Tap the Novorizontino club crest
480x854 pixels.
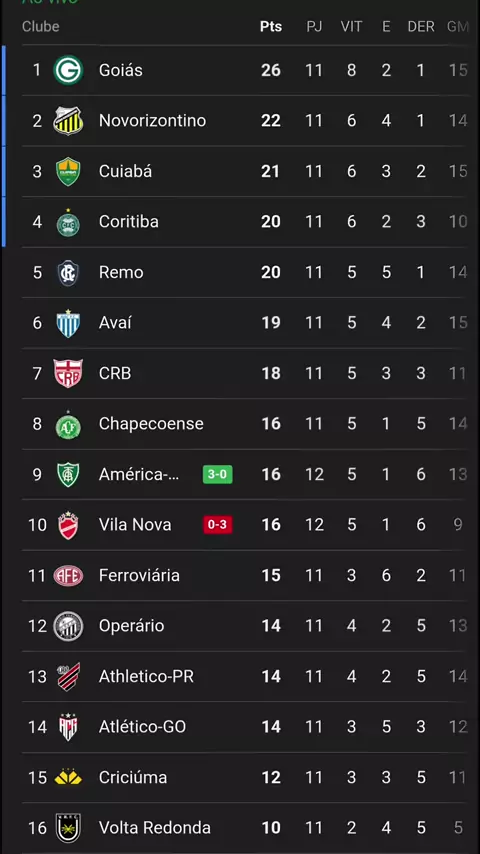click(x=68, y=120)
